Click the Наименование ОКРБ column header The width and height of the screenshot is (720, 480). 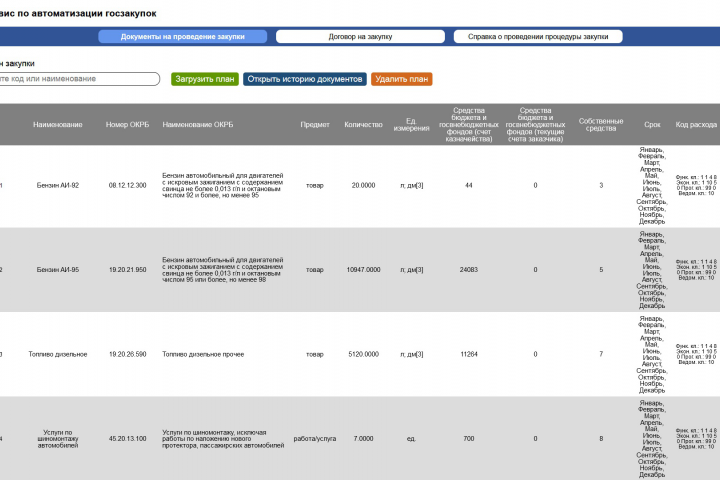198,124
